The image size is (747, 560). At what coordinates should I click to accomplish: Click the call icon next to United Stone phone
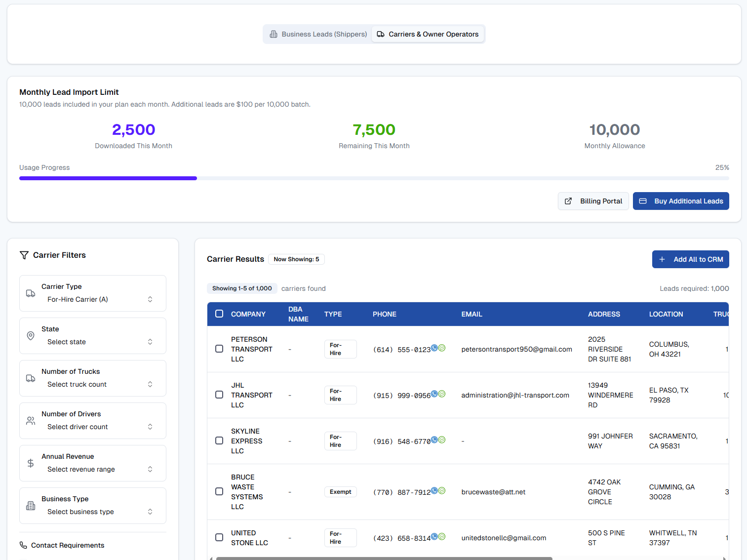tap(434, 536)
